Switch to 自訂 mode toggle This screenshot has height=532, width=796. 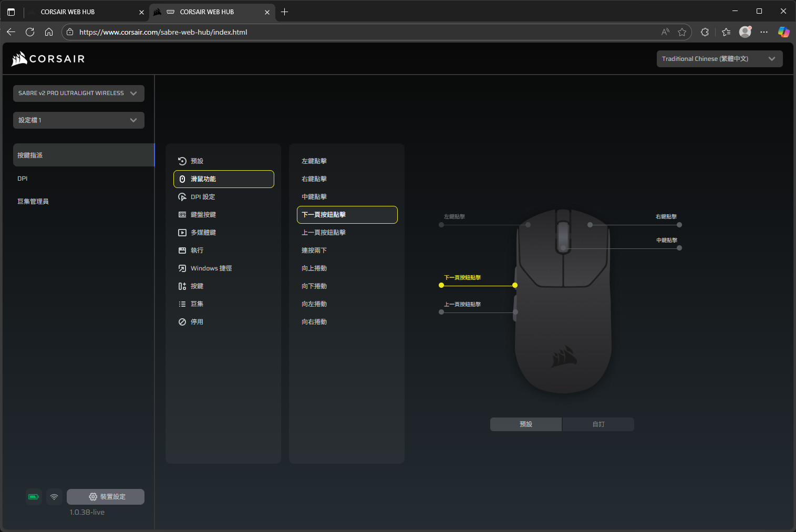tap(598, 424)
